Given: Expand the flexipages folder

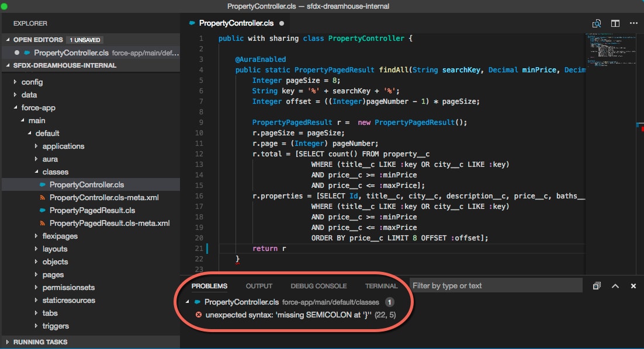Looking at the screenshot, I should click(x=36, y=236).
